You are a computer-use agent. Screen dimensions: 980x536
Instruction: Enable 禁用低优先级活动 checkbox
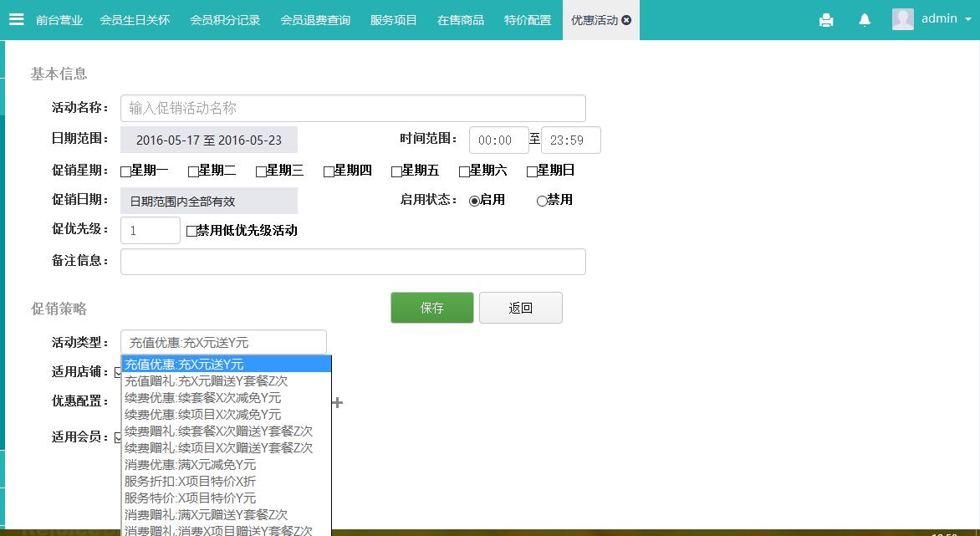(x=191, y=231)
